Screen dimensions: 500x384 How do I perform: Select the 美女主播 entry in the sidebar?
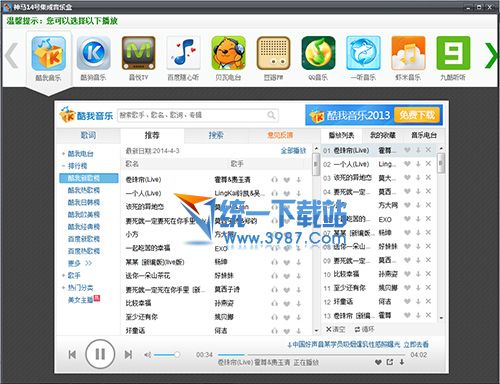80,300
